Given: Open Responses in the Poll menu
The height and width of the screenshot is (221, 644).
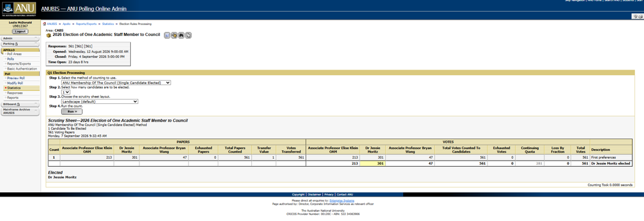Looking at the screenshot, I should pos(15,93).
